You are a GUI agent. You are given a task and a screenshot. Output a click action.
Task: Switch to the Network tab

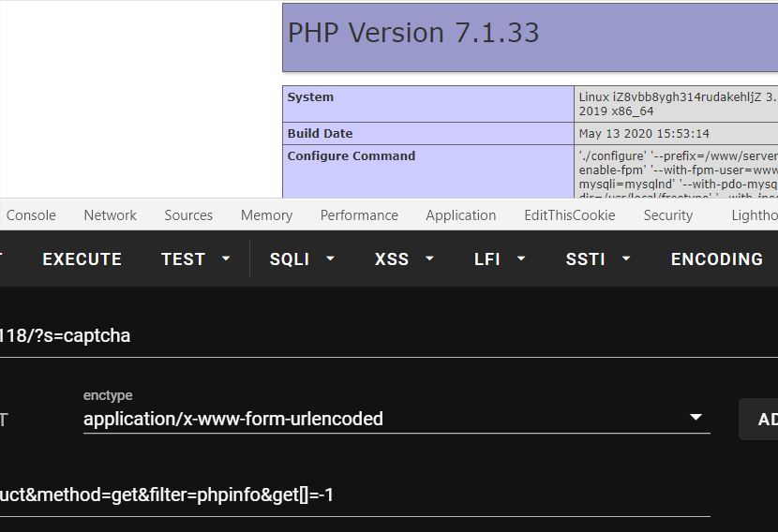[x=111, y=215]
